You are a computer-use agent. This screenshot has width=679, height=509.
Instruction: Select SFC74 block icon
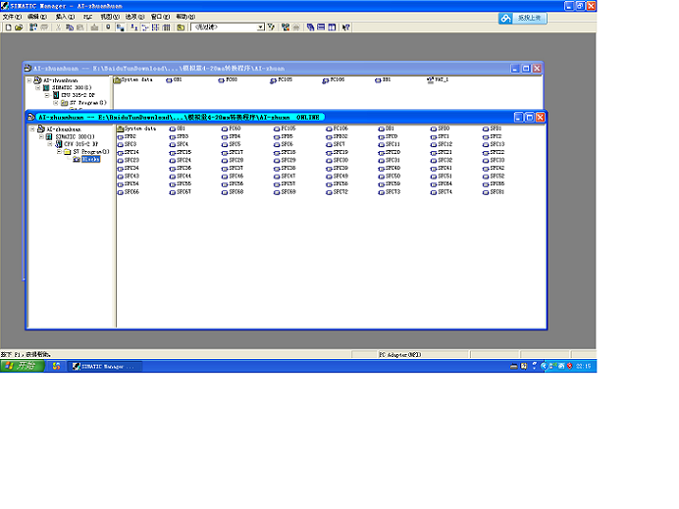[x=441, y=192]
